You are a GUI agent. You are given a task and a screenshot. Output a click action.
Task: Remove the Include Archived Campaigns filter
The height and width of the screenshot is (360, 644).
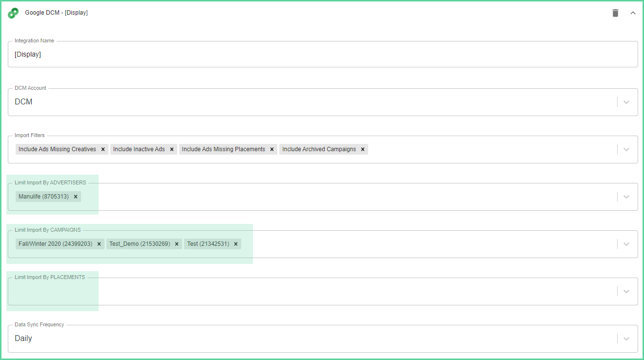click(363, 149)
